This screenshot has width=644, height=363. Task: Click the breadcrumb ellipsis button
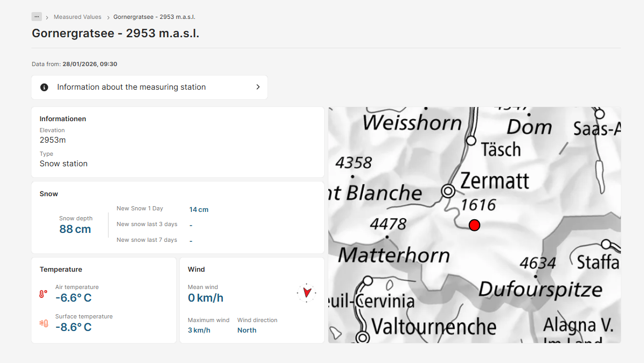(37, 17)
